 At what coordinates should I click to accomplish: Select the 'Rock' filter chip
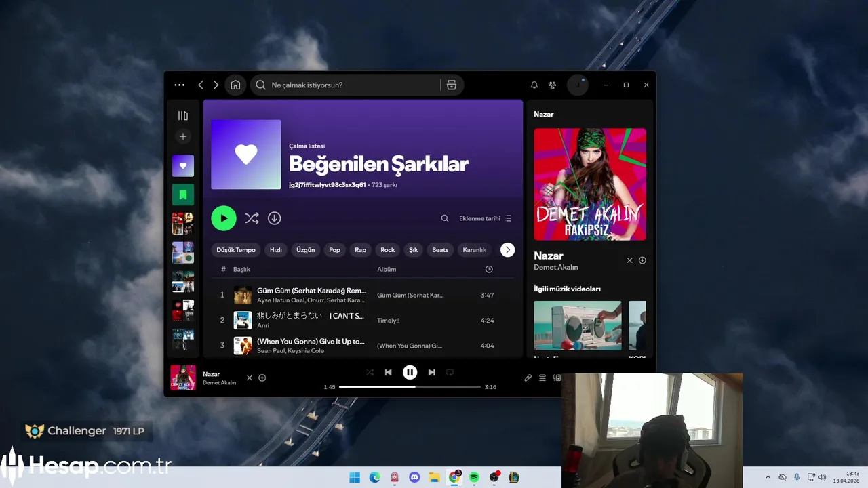tap(388, 250)
